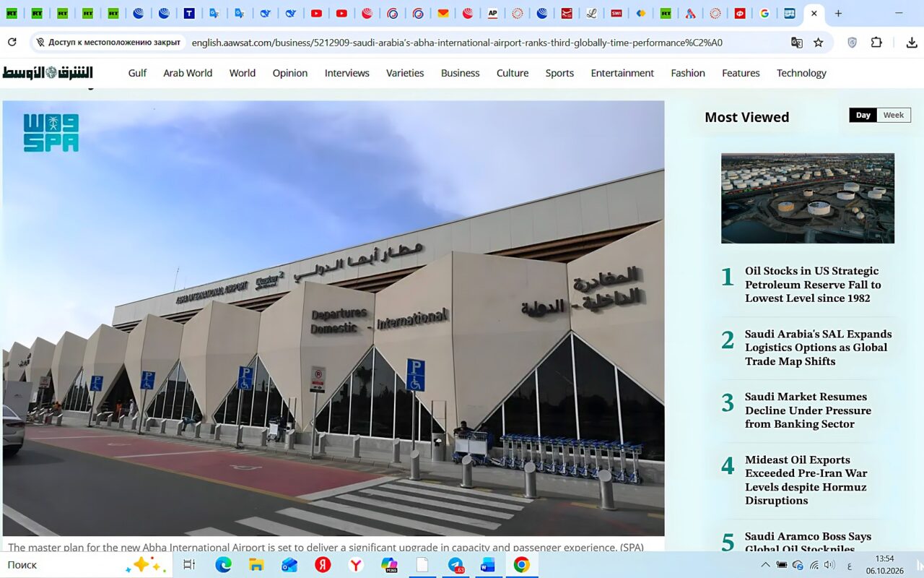This screenshot has height=578, width=924.
Task: Select the Day filter in Most Viewed
Action: (x=863, y=115)
